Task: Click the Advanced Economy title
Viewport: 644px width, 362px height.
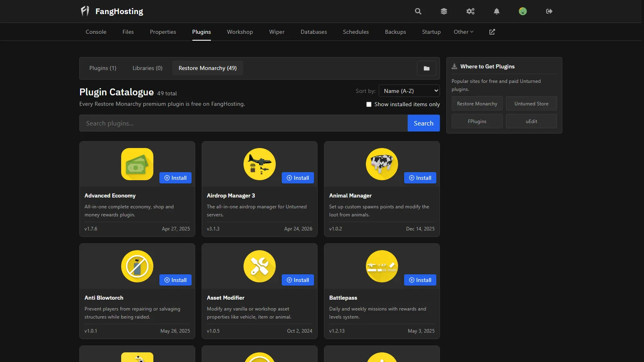Action: (110, 195)
